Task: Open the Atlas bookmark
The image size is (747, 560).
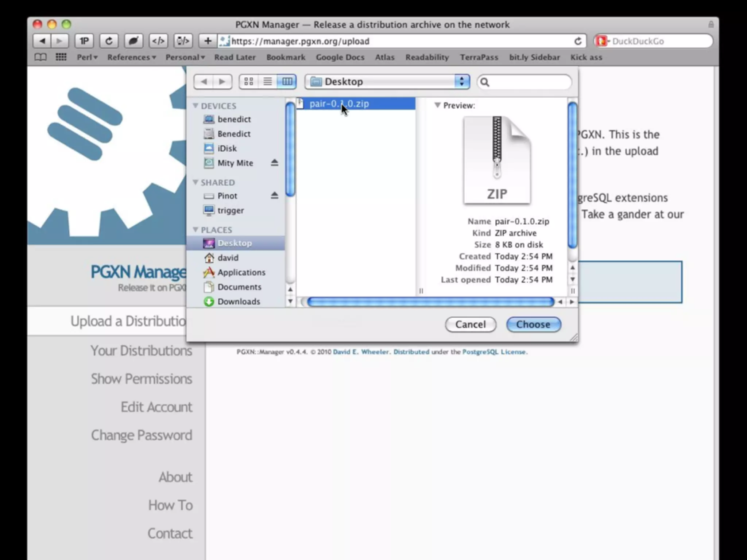Action: point(385,57)
